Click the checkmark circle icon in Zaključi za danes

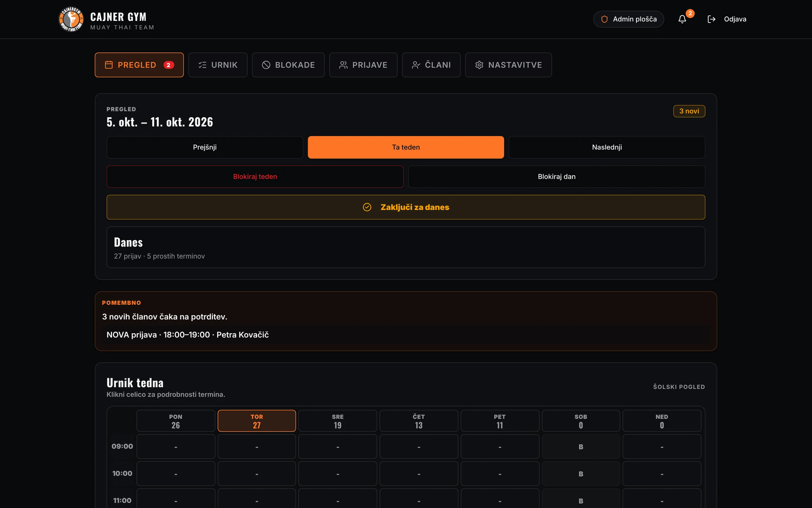[367, 207]
